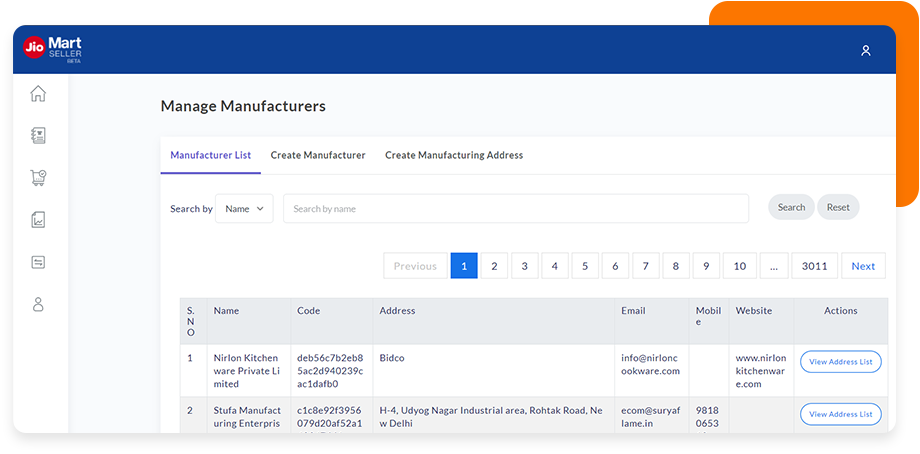Viewport: 920px width, 454px height.
Task: Click the JioMart Seller logo
Action: [x=53, y=48]
